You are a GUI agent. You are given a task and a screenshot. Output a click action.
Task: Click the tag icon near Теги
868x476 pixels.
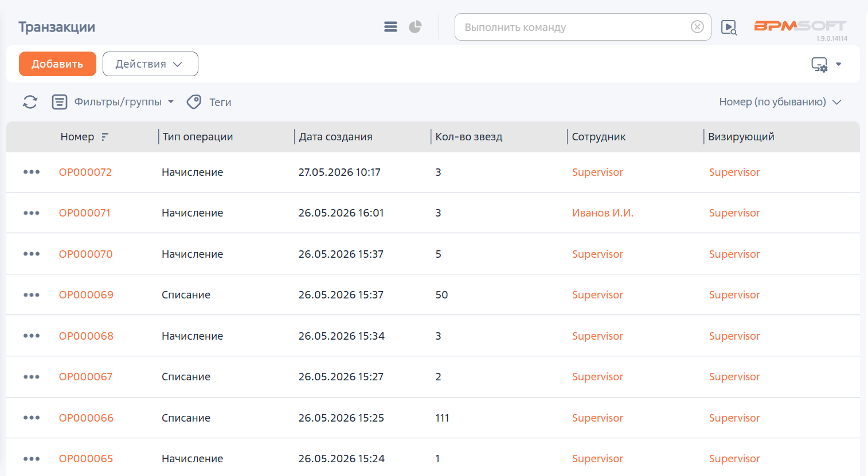(194, 102)
